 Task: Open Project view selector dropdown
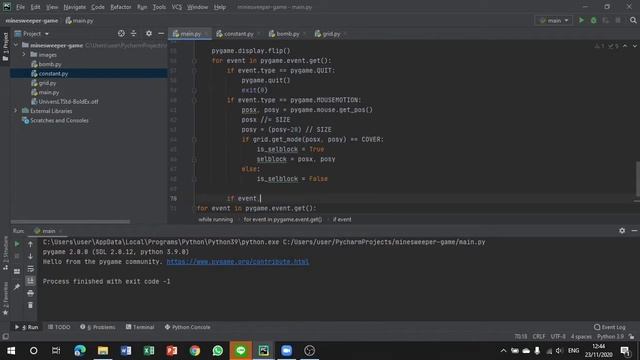pyautogui.click(x=32, y=33)
